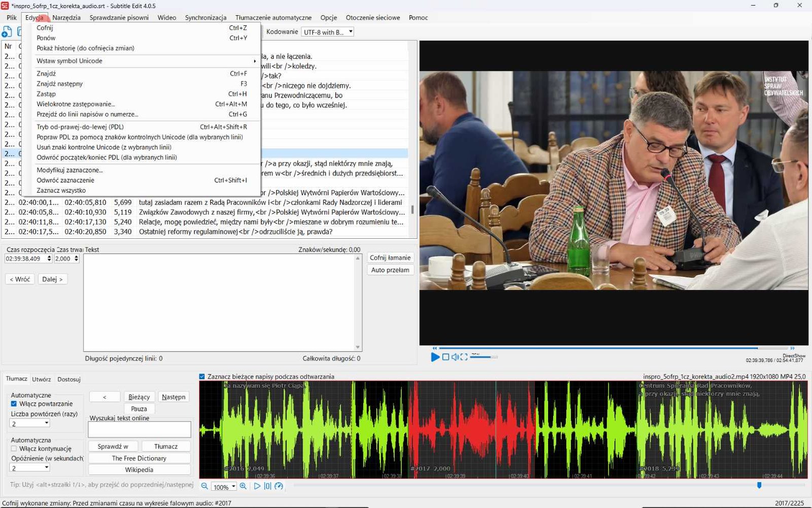The height and width of the screenshot is (508, 812).
Task: Play selection from waveform toolbar
Action: (x=257, y=486)
